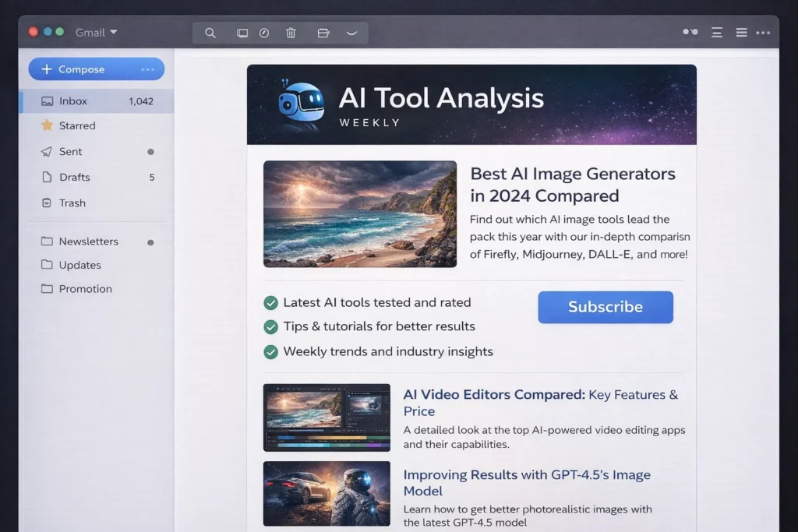Expand the curved chevron in the toolbar
The width and height of the screenshot is (798, 532).
click(x=351, y=33)
